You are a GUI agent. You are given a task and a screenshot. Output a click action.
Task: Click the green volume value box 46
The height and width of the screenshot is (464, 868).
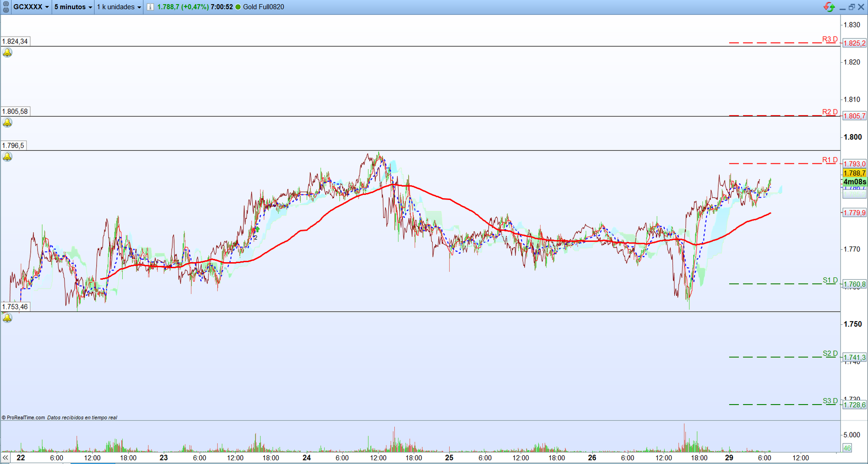pos(847,448)
